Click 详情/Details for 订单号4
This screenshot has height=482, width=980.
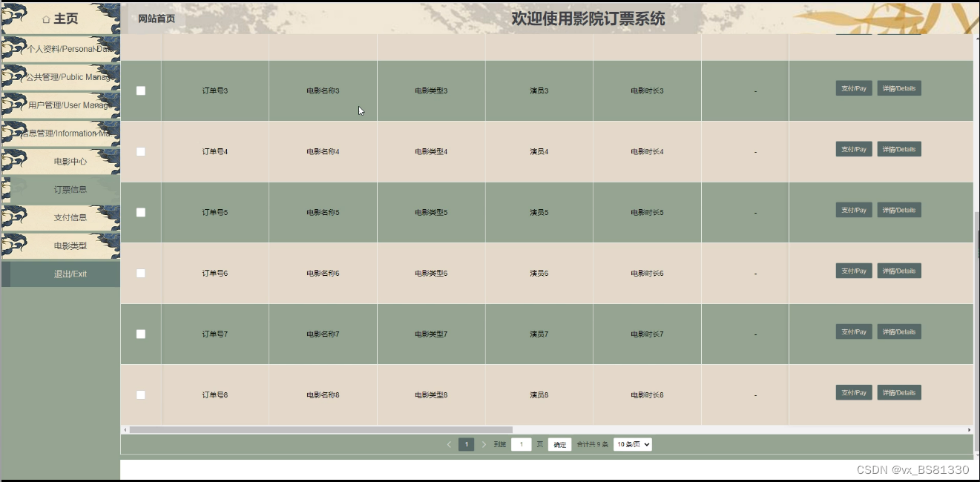[899, 149]
